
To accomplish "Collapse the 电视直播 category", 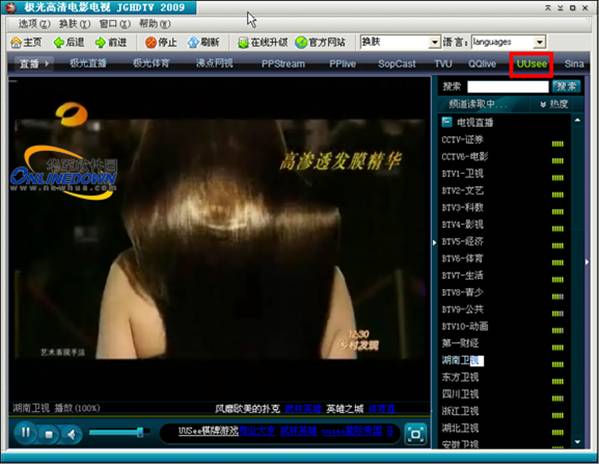I will coord(447,122).
